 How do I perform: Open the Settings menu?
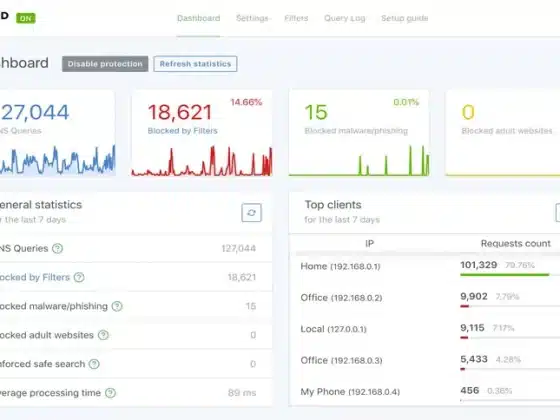253,18
